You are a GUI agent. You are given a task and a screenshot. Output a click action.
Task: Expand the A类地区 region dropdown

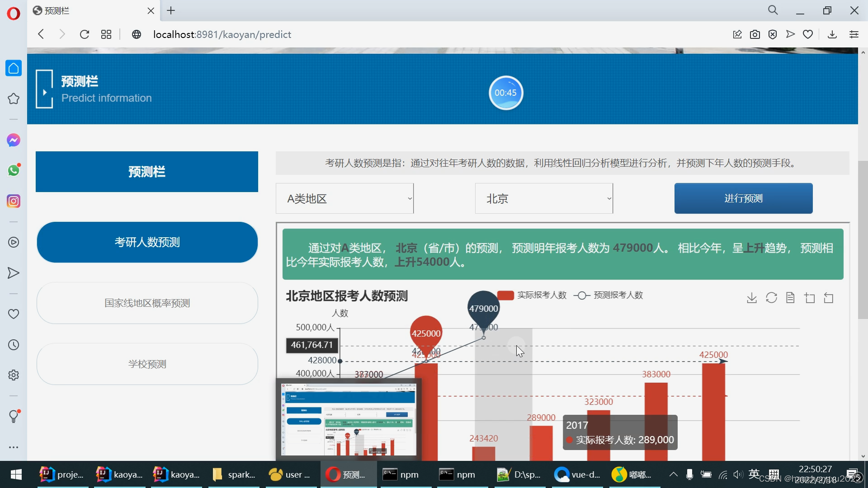pos(344,198)
